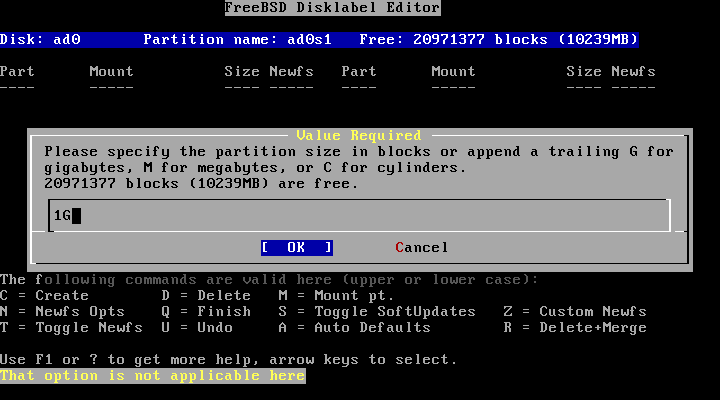
Task: Click the right table's 'Part' column header
Action: click(x=359, y=72)
